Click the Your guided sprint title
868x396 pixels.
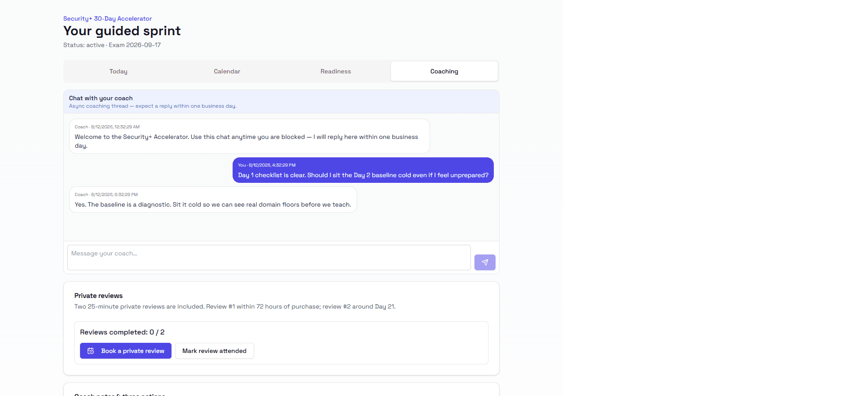coord(122,31)
